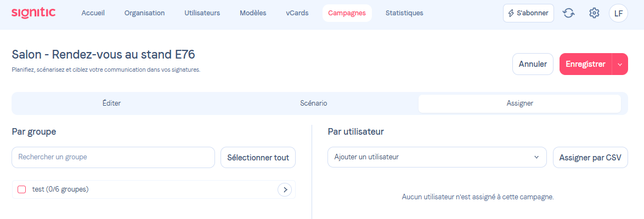Focus the Rechercher un groupe field
The height and width of the screenshot is (219, 644).
(x=113, y=157)
